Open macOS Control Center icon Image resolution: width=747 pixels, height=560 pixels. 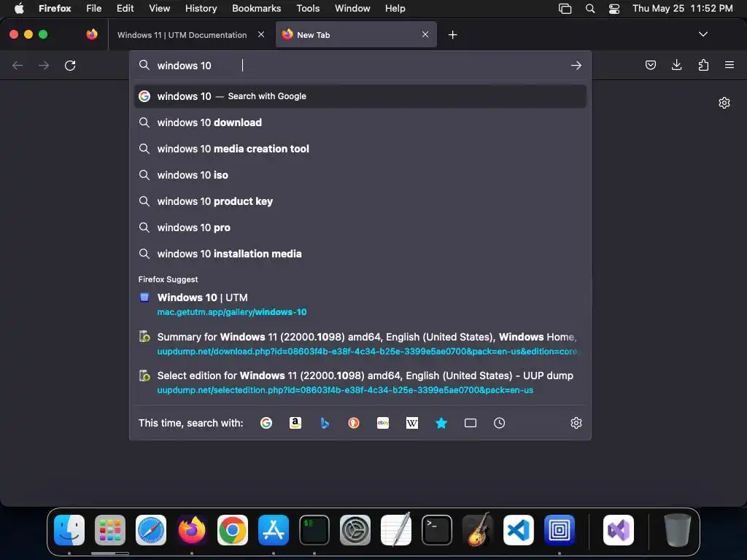coord(614,9)
